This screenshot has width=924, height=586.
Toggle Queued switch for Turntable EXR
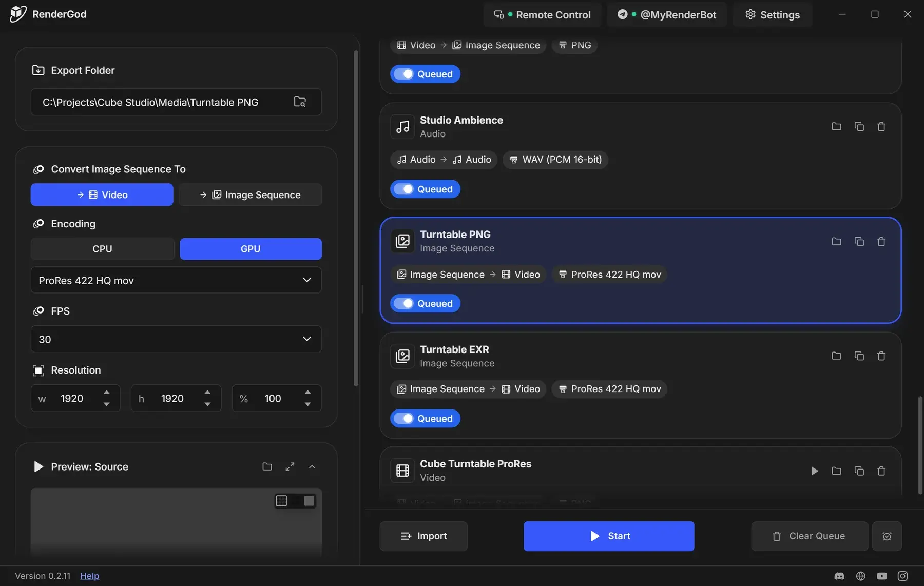pos(425,418)
